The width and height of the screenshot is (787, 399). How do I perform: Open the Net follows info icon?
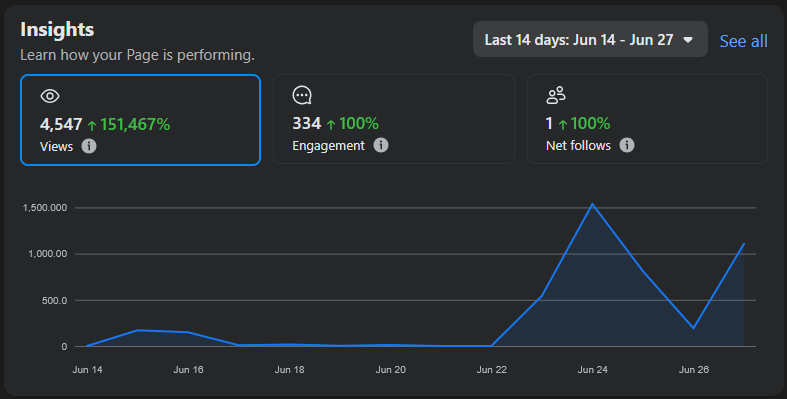pos(626,145)
